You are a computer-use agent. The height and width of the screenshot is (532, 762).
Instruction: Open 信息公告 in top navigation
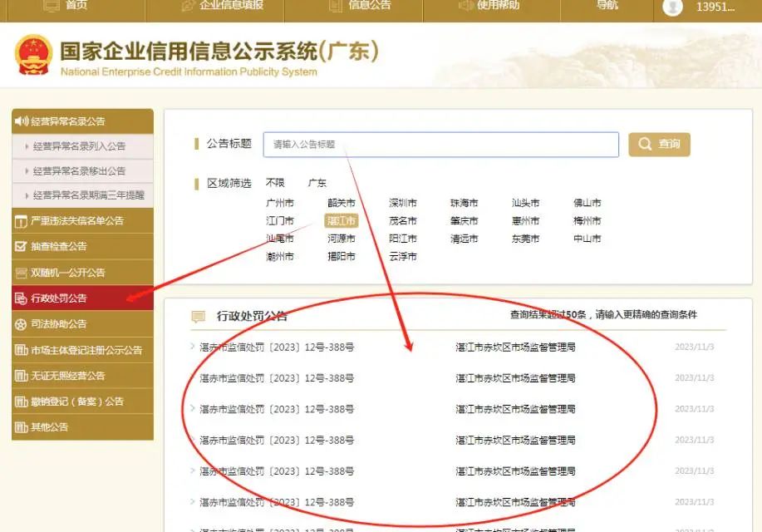pyautogui.click(x=369, y=5)
